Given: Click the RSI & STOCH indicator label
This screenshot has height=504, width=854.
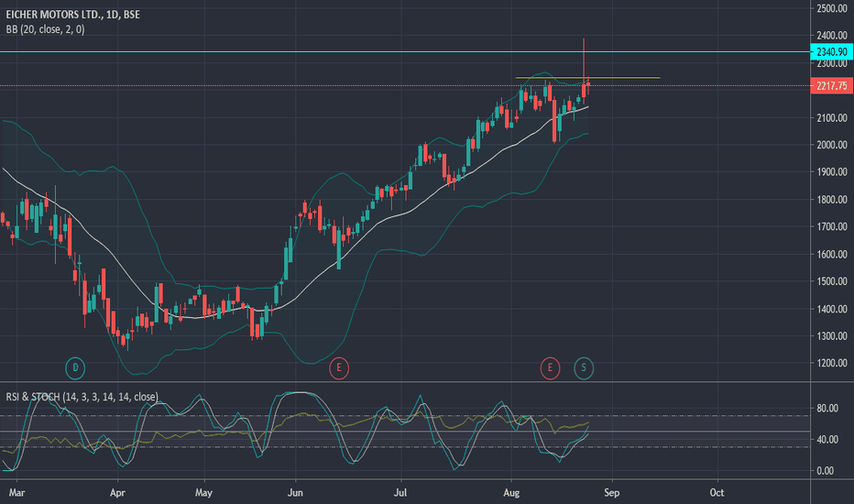Looking at the screenshot, I should pos(82,397).
